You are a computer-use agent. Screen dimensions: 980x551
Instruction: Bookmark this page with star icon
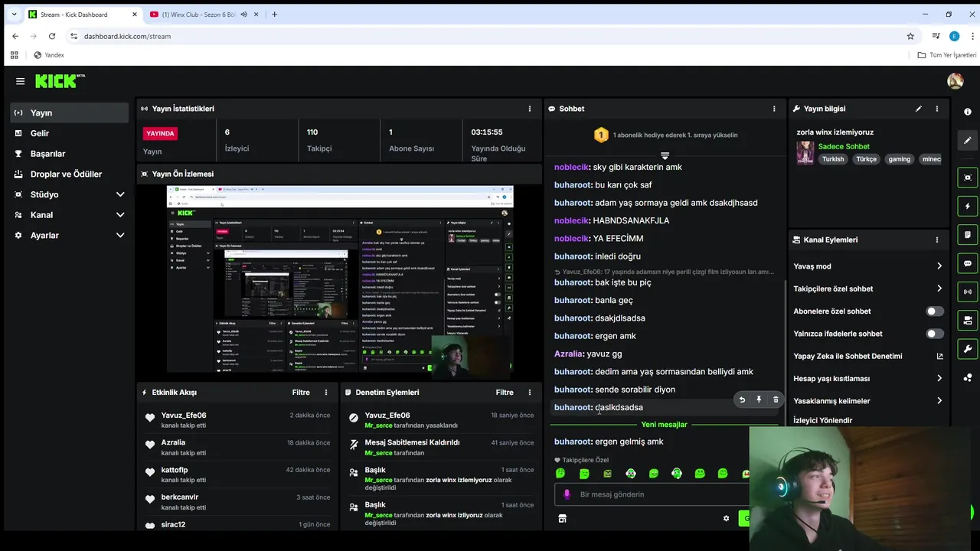(910, 36)
